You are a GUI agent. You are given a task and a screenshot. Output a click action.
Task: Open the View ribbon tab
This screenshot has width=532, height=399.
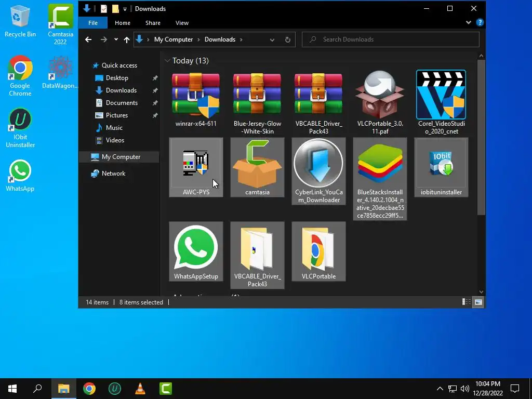[182, 23]
